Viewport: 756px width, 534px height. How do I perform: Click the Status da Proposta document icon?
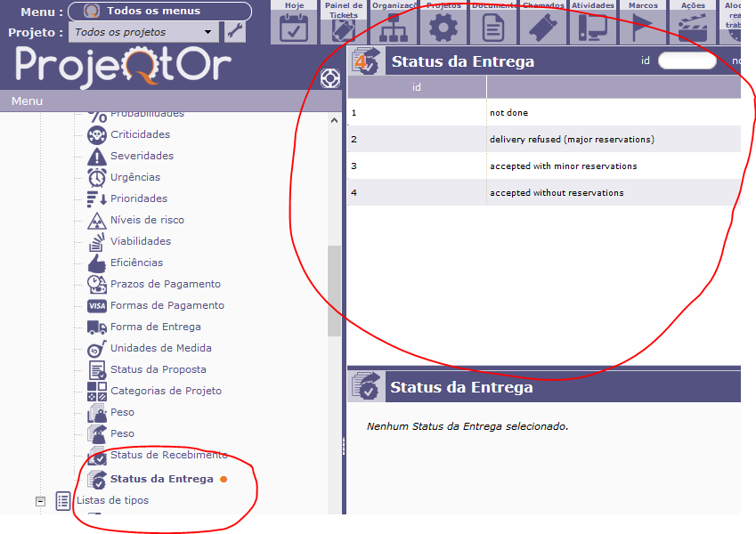[x=97, y=369]
